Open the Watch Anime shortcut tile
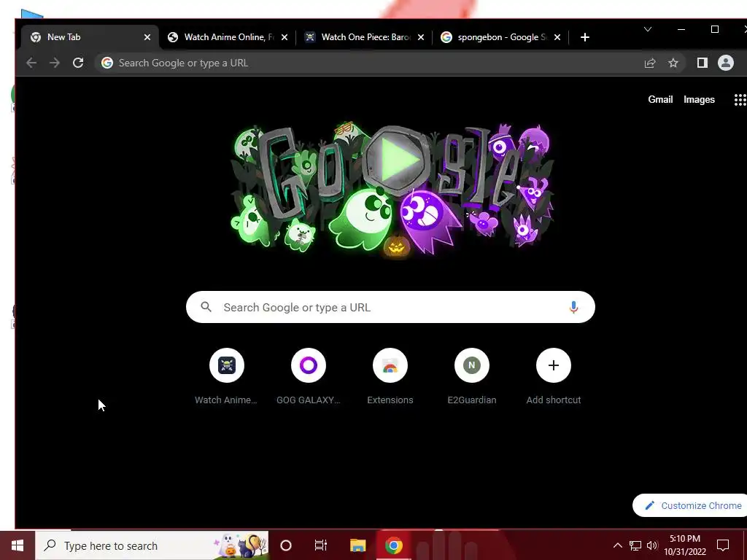747x560 pixels. click(226, 377)
